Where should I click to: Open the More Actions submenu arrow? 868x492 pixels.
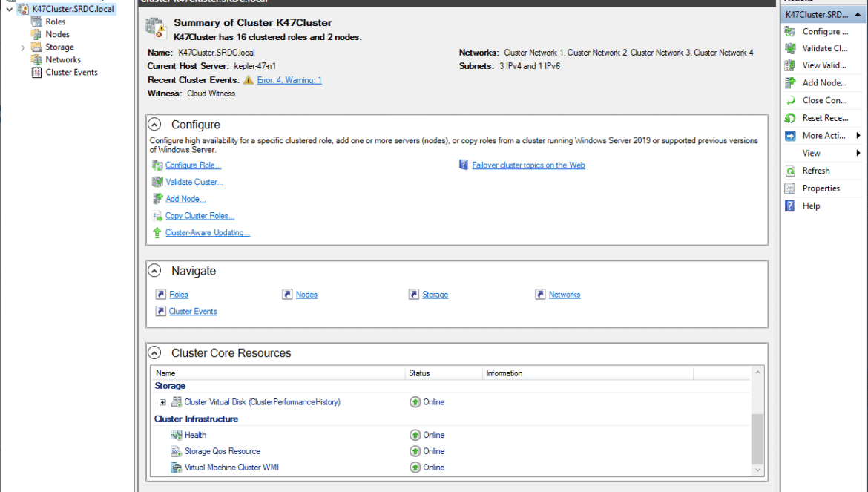tap(858, 136)
